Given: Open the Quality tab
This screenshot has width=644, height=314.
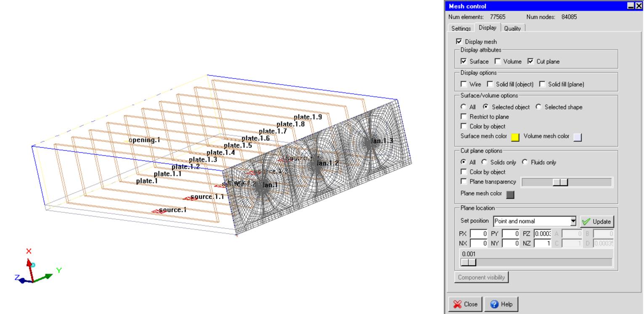Looking at the screenshot, I should (x=512, y=29).
